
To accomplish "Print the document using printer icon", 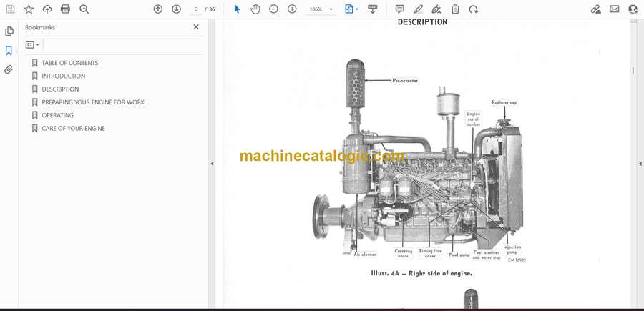I will 65,9.
